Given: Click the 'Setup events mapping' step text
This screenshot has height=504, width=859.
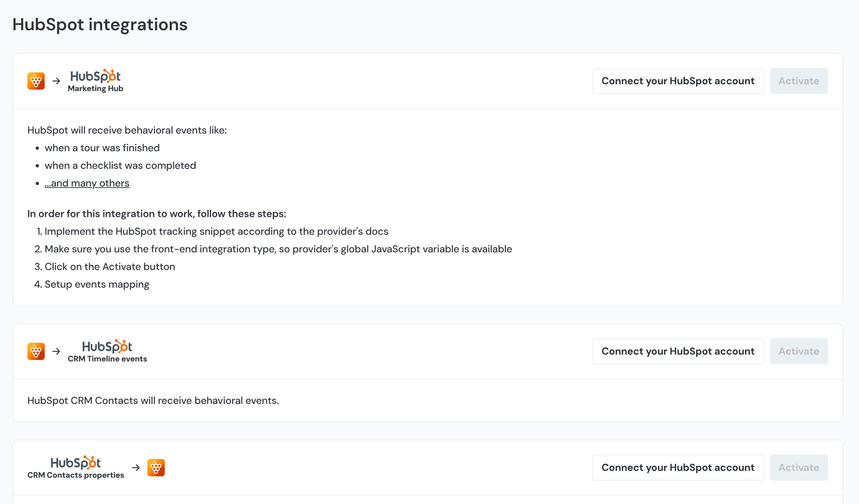Looking at the screenshot, I should (97, 284).
